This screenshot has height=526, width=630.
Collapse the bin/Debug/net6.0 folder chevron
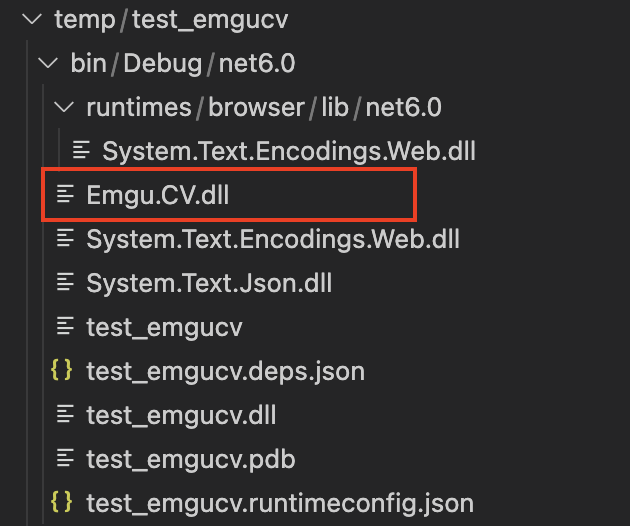click(48, 63)
